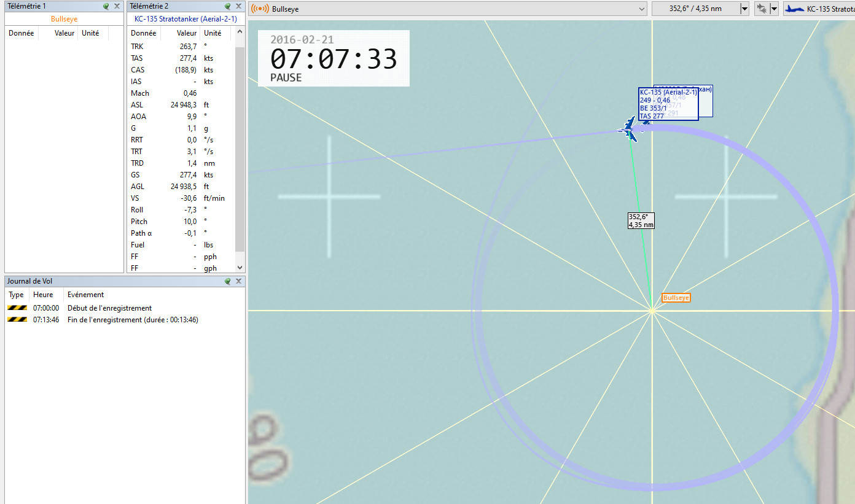Select the VS row showing -30,6 ft/min

pos(181,198)
